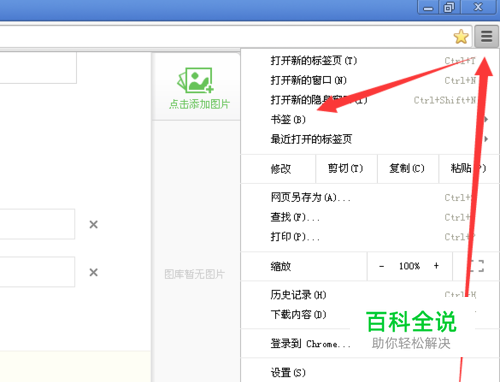Viewport: 500px width, 382px height.
Task: Open the Chrome hamburger menu button
Action: [x=486, y=36]
